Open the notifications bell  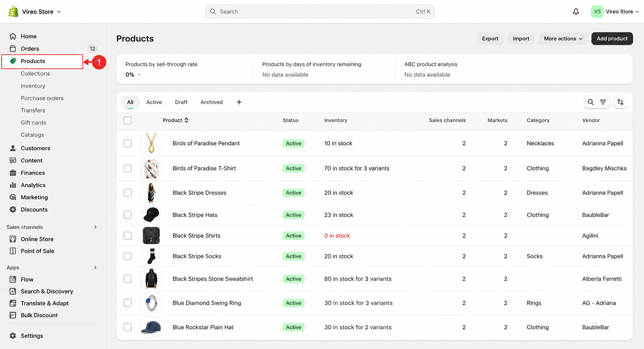coord(576,12)
